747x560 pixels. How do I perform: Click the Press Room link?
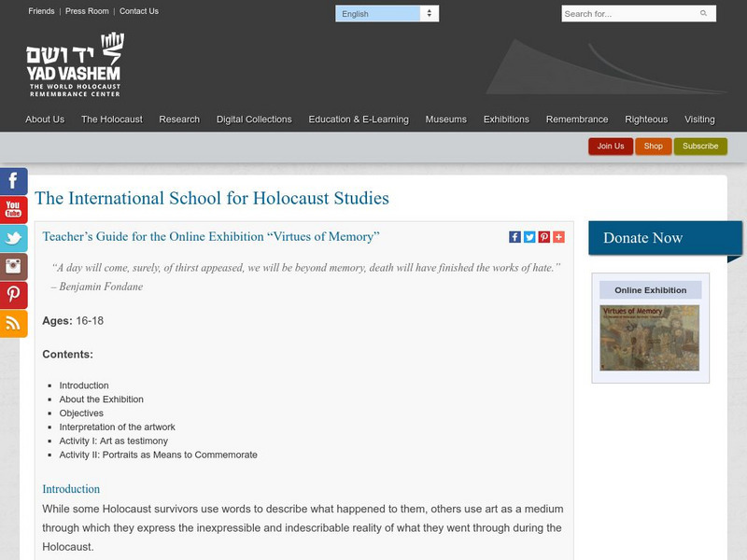coord(87,11)
